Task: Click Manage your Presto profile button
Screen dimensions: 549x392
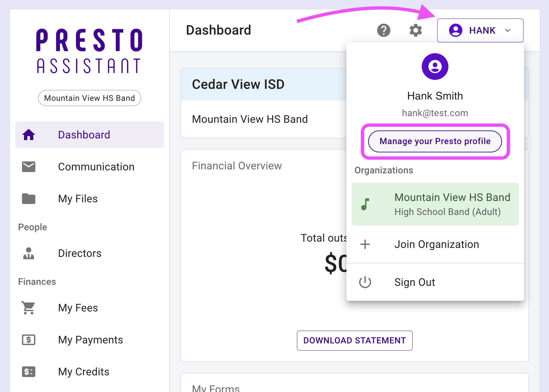Action: (435, 141)
